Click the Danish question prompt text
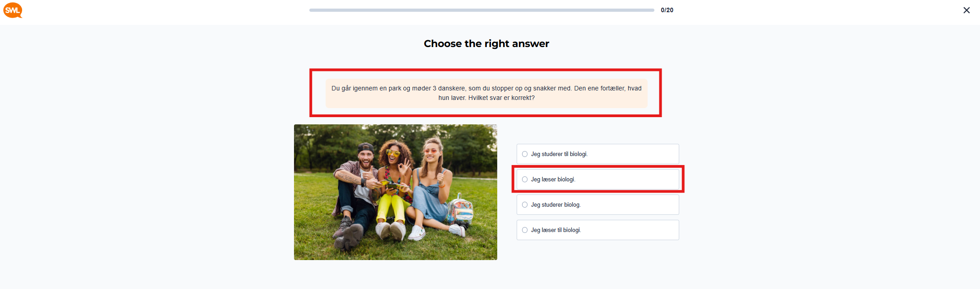This screenshot has width=980, height=289. tap(486, 93)
